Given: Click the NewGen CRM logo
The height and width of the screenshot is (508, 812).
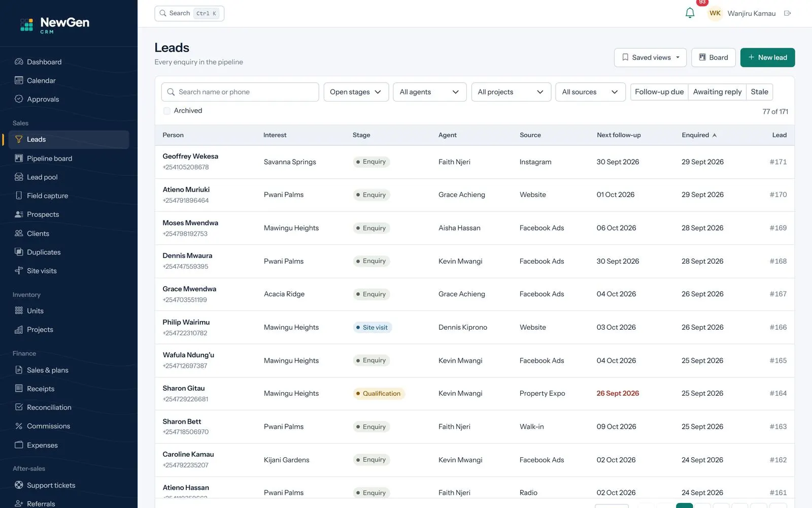Looking at the screenshot, I should point(55,24).
